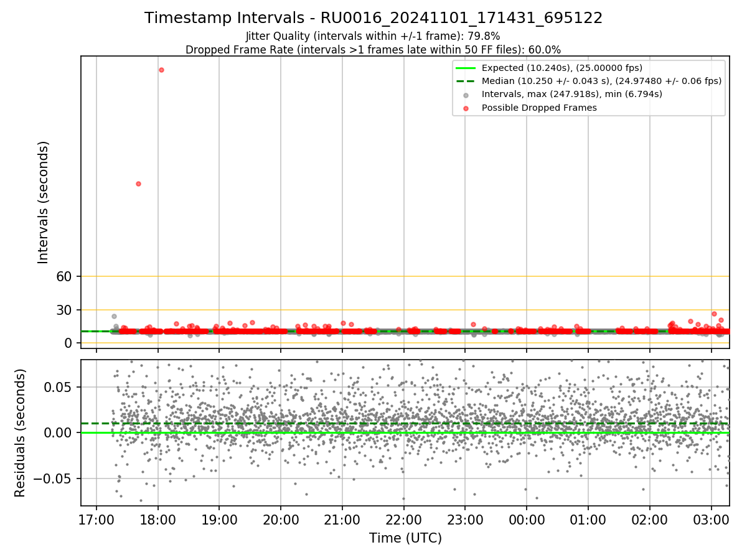Click the Expected (10.240s) legend entry

tap(562, 68)
